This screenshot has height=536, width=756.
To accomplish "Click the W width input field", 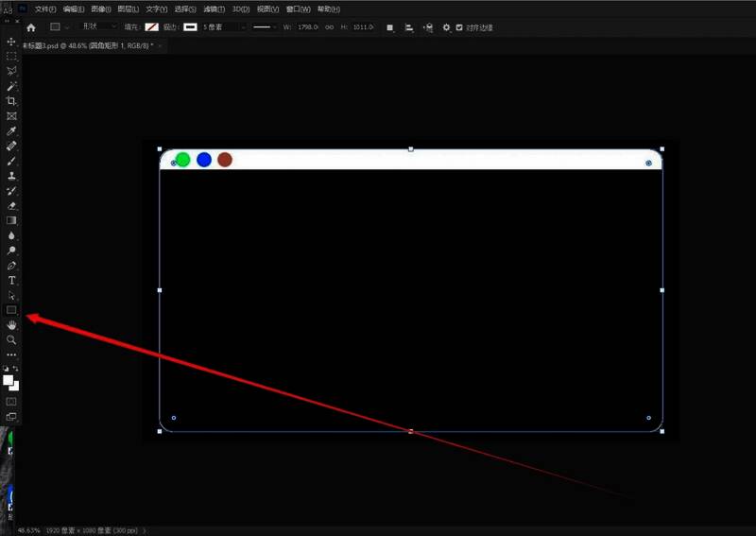I will tap(307, 27).
